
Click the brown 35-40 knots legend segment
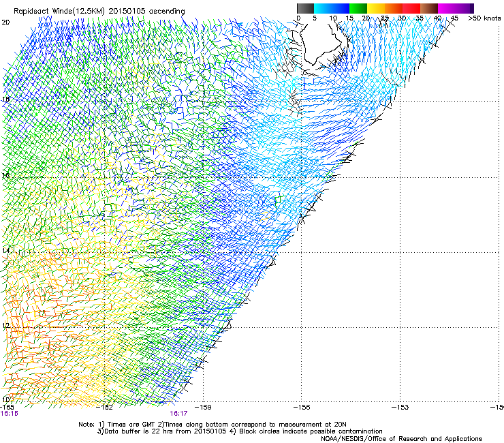[429, 8]
